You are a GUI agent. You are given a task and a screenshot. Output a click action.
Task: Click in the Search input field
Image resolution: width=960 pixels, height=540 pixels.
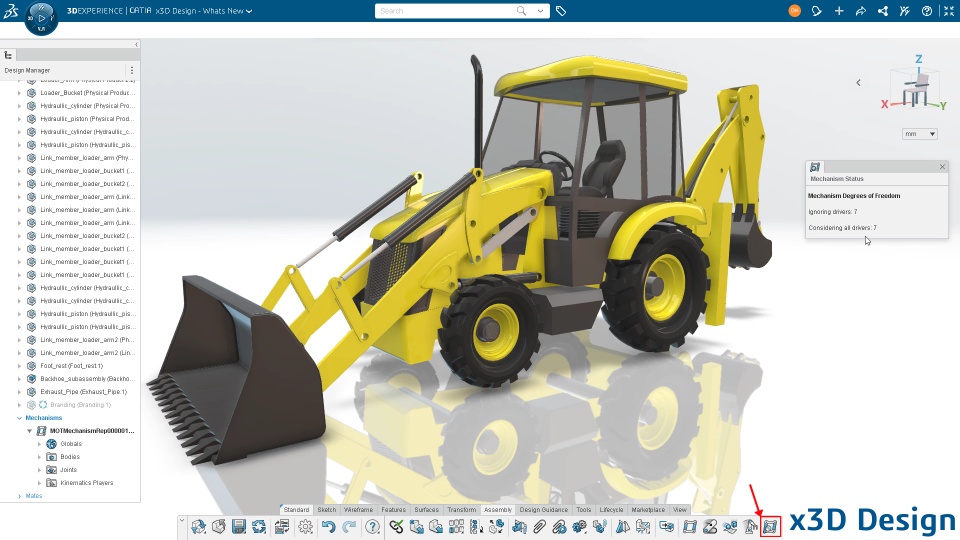[445, 10]
